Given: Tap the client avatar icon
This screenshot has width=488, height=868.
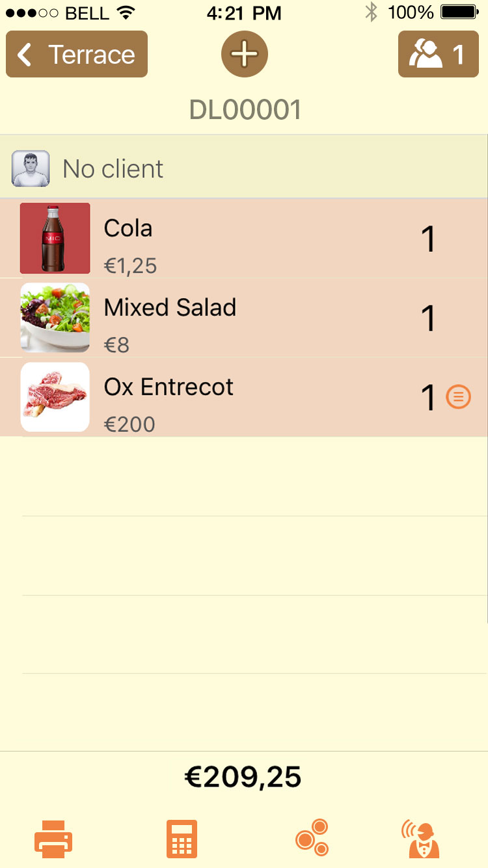Looking at the screenshot, I should pyautogui.click(x=31, y=169).
